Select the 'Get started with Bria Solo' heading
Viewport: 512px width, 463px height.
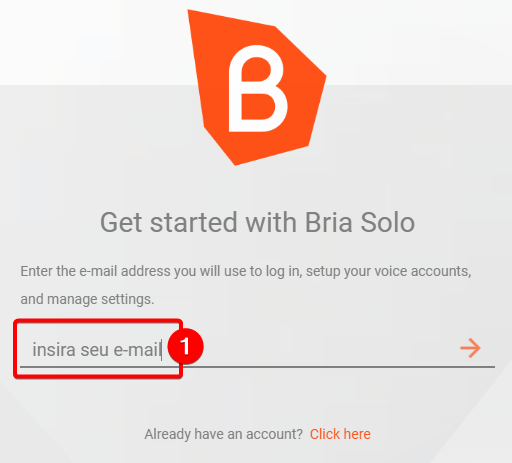click(257, 222)
